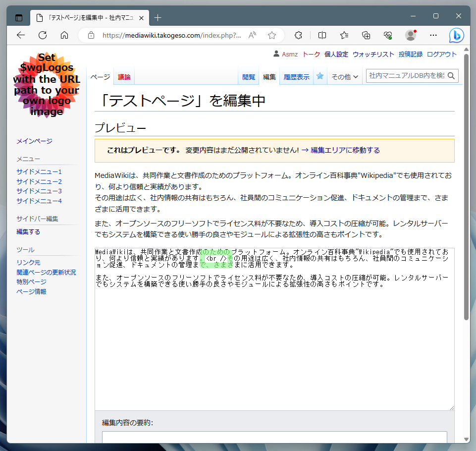This screenshot has width=476, height=451.
Task: Click the search magnifier icon in wiki search
Action: tap(451, 76)
